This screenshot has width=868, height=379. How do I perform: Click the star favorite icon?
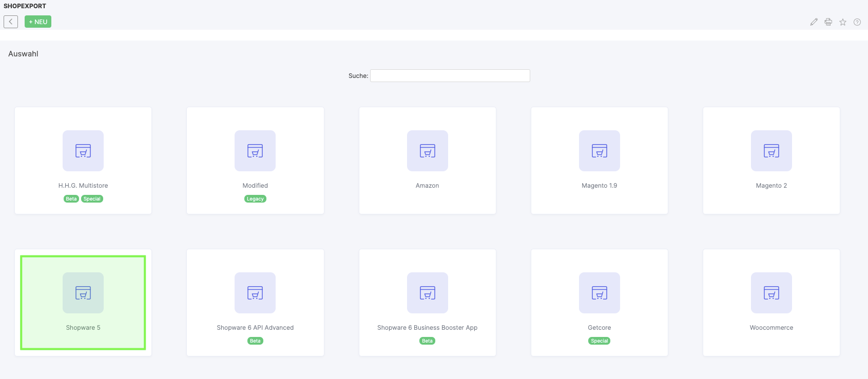point(842,22)
